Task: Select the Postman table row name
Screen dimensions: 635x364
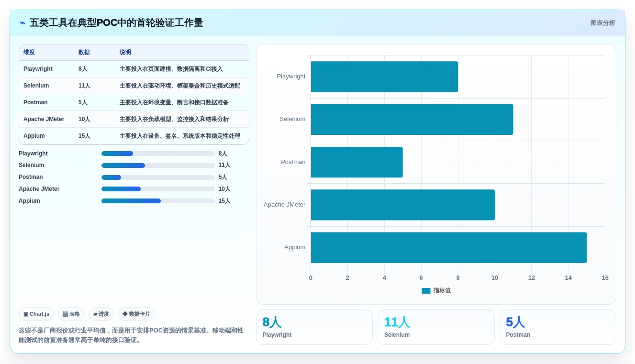Action: click(x=35, y=102)
